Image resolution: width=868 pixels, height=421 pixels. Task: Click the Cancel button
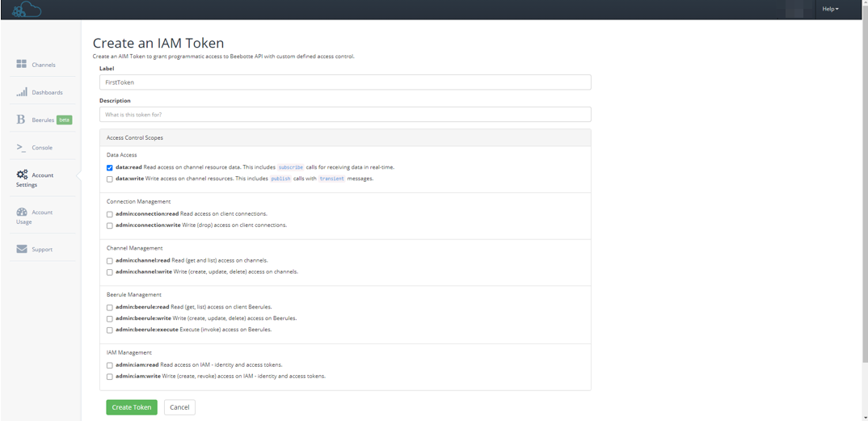click(180, 407)
